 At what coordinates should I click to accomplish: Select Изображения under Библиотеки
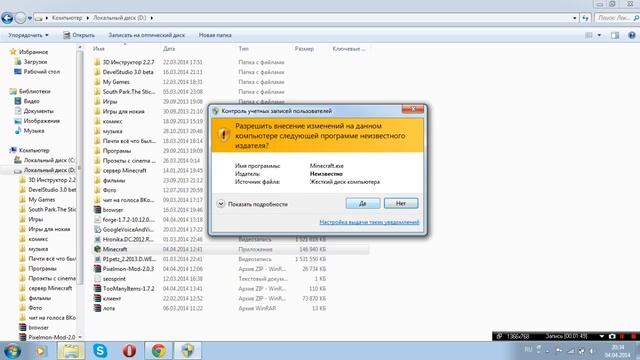point(42,121)
